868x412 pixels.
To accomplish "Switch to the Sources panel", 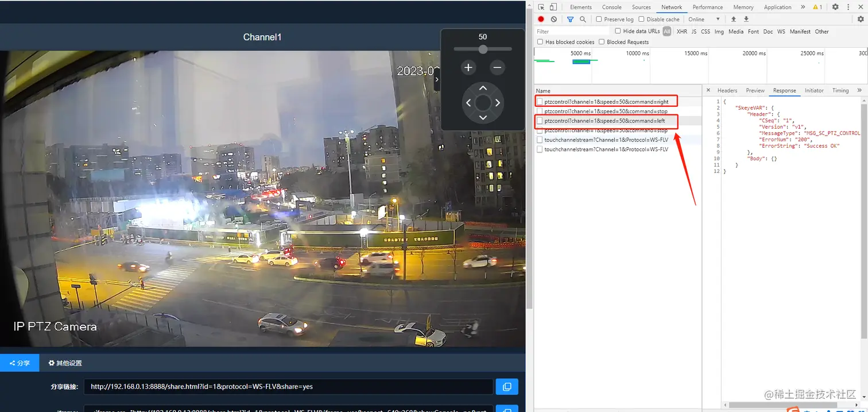I will tap(641, 7).
